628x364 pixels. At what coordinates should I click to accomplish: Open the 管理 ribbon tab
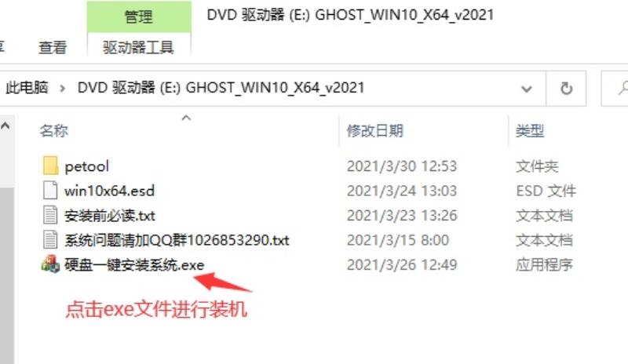coord(139,16)
